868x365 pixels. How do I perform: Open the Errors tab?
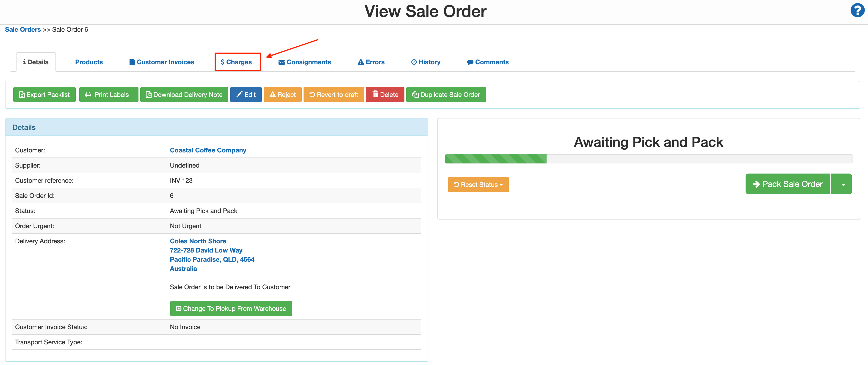(371, 62)
